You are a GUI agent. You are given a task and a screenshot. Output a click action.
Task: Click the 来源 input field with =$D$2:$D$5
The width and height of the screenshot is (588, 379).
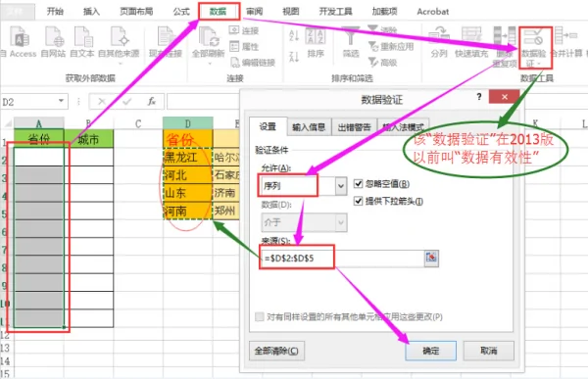click(341, 258)
